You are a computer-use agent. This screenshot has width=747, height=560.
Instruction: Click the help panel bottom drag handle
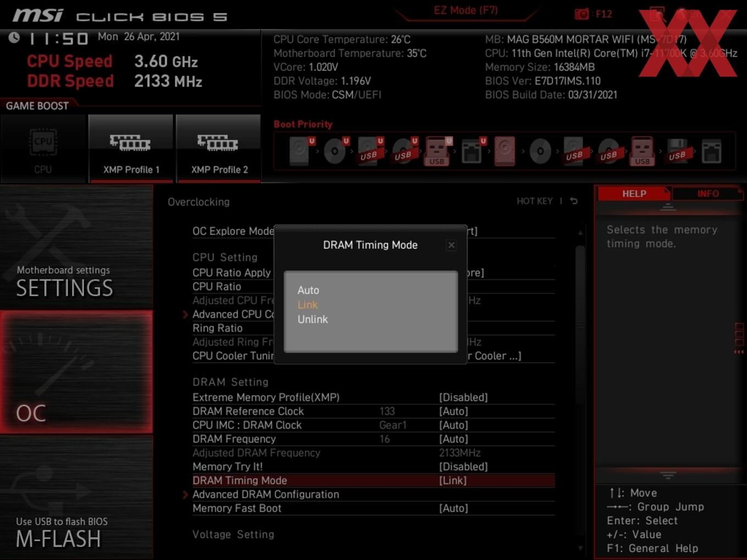pyautogui.click(x=668, y=475)
